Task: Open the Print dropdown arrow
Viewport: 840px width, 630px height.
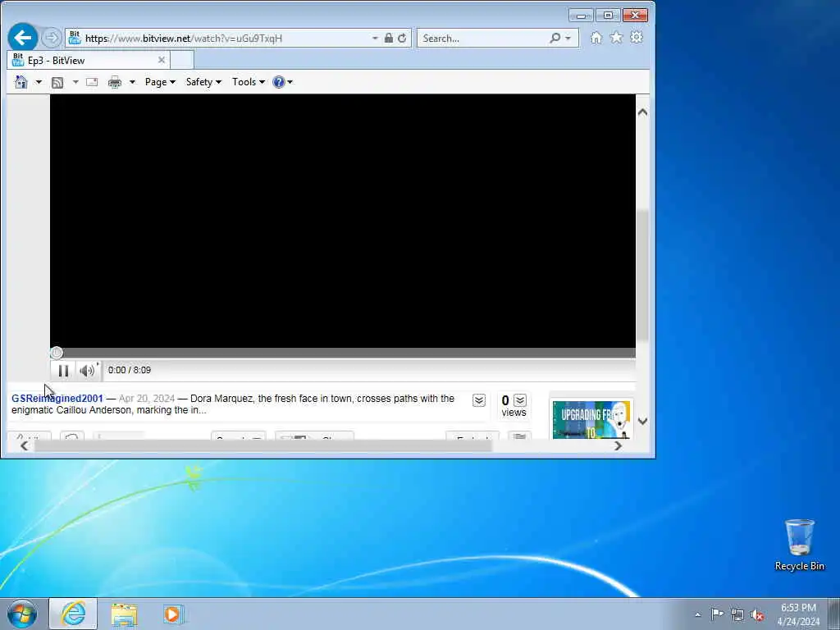Action: tap(132, 82)
